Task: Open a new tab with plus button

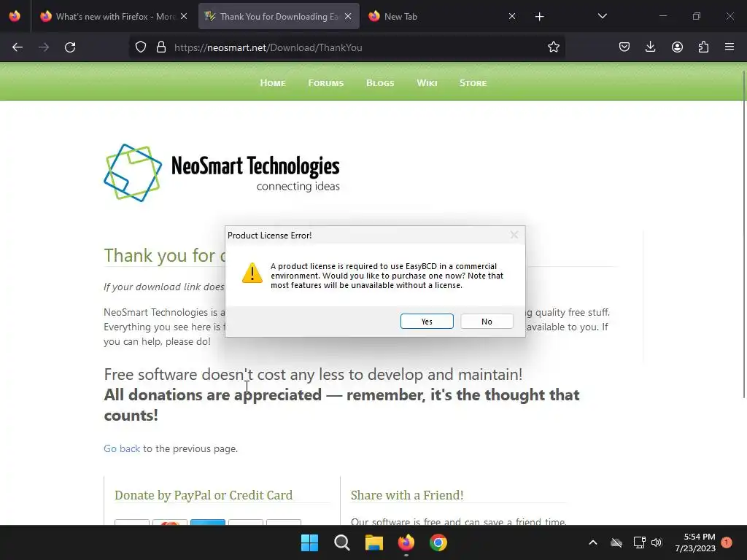Action: [539, 17]
